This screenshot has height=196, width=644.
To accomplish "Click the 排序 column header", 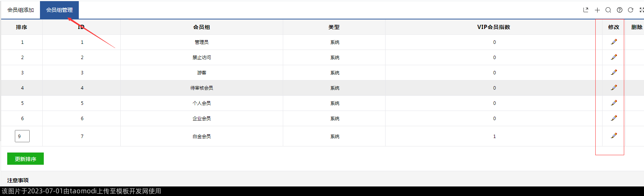I will pyautogui.click(x=21, y=27).
